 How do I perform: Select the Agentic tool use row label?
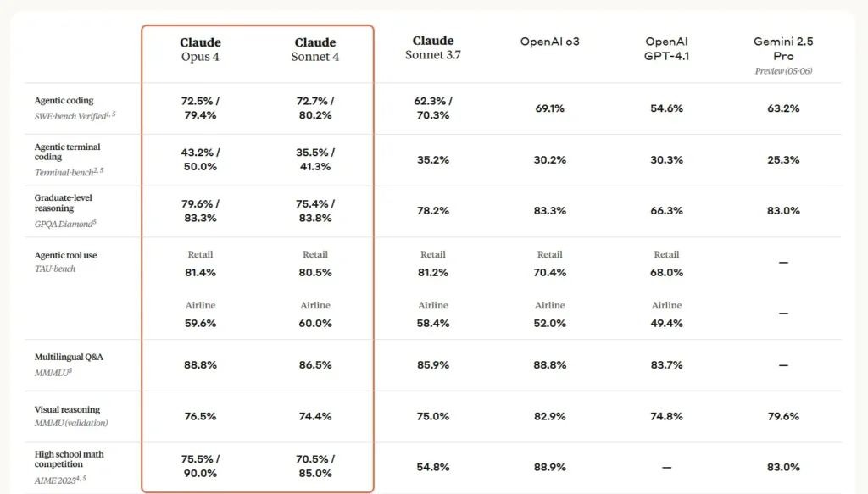coord(67,255)
